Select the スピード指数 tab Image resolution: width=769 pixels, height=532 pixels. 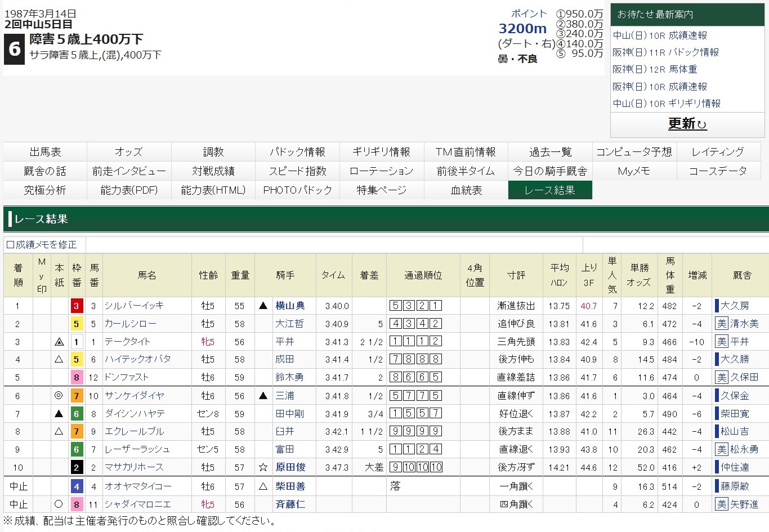pos(297,171)
